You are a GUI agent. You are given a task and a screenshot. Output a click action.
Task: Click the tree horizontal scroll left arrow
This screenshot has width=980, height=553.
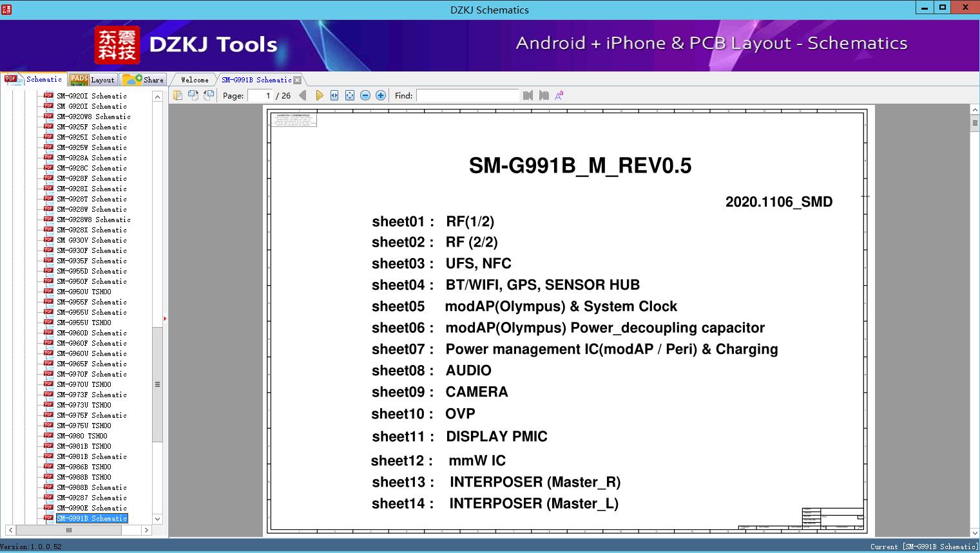click(10, 530)
